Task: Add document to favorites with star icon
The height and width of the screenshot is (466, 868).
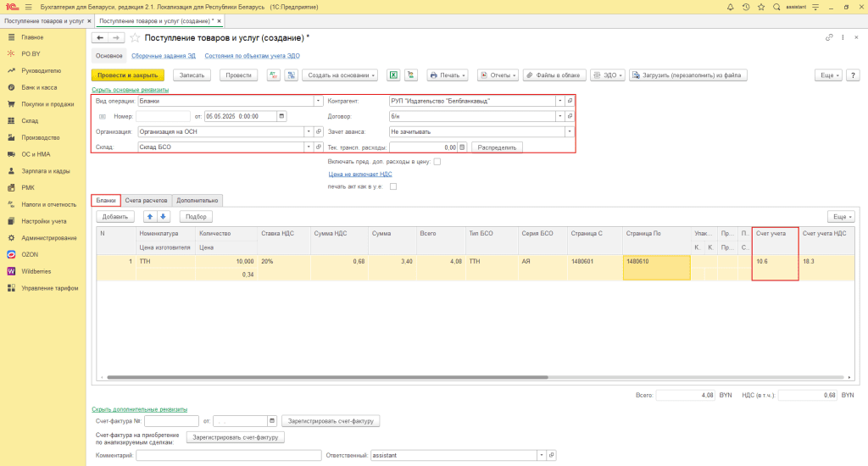Action: [135, 37]
